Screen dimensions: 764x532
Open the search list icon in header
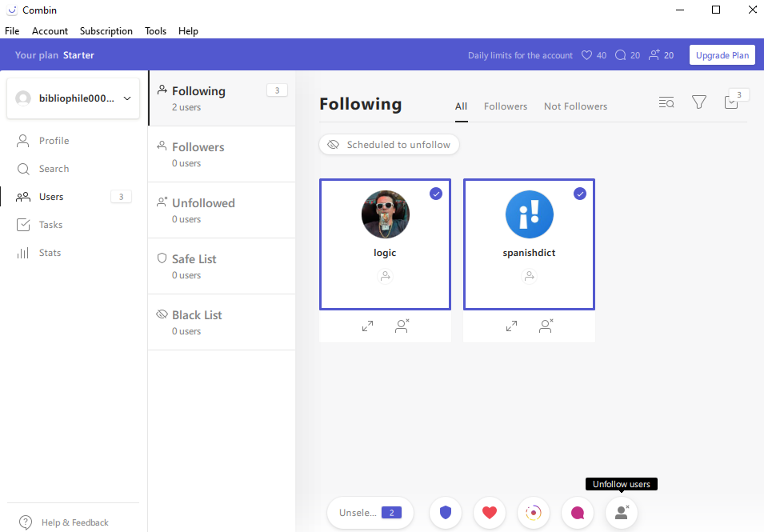666,102
